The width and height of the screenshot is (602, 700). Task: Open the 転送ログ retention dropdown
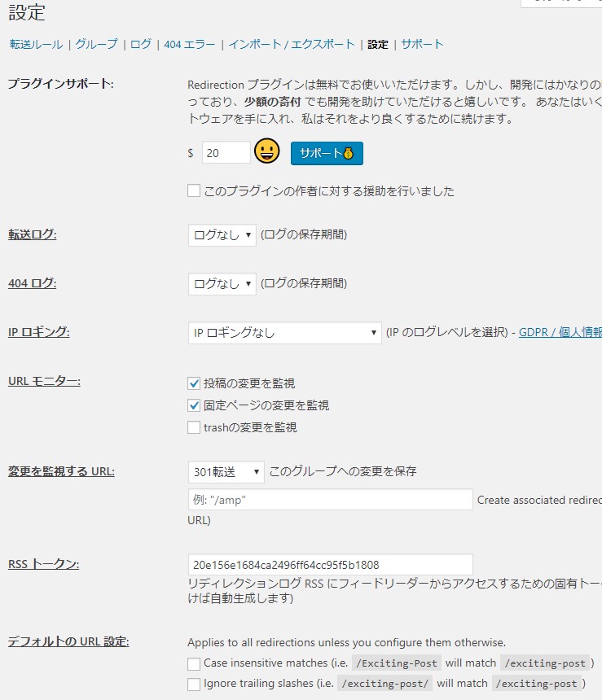pos(222,234)
